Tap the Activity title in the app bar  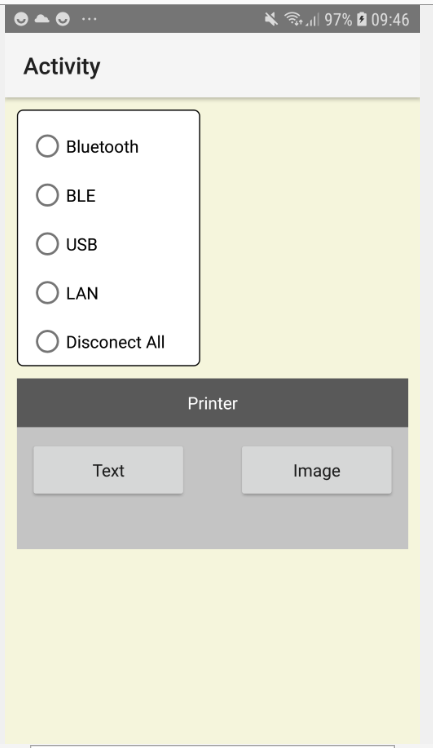coord(62,66)
